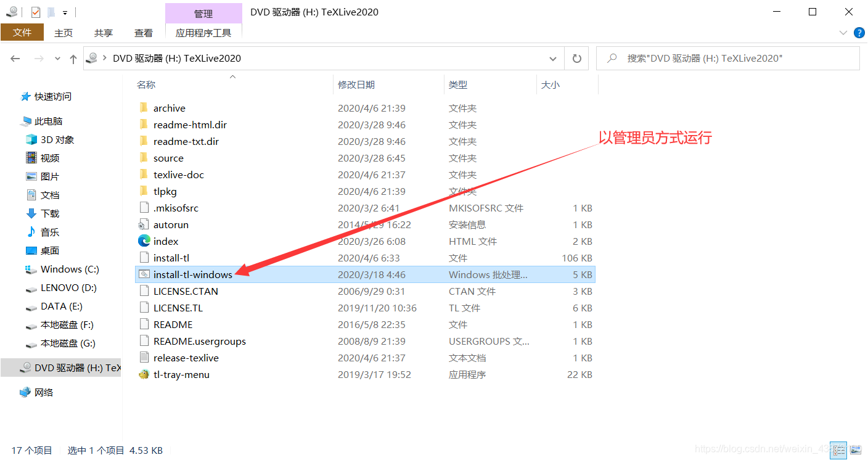The width and height of the screenshot is (868, 460).
Task: Expand the address bar history dropdown
Action: pyautogui.click(x=553, y=59)
